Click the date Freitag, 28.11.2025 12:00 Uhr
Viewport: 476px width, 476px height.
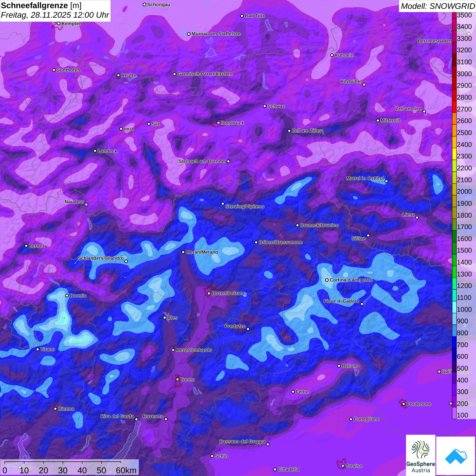click(x=55, y=15)
